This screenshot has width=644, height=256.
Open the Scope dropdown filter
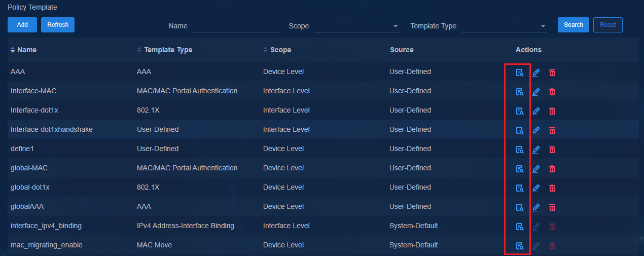click(x=357, y=26)
